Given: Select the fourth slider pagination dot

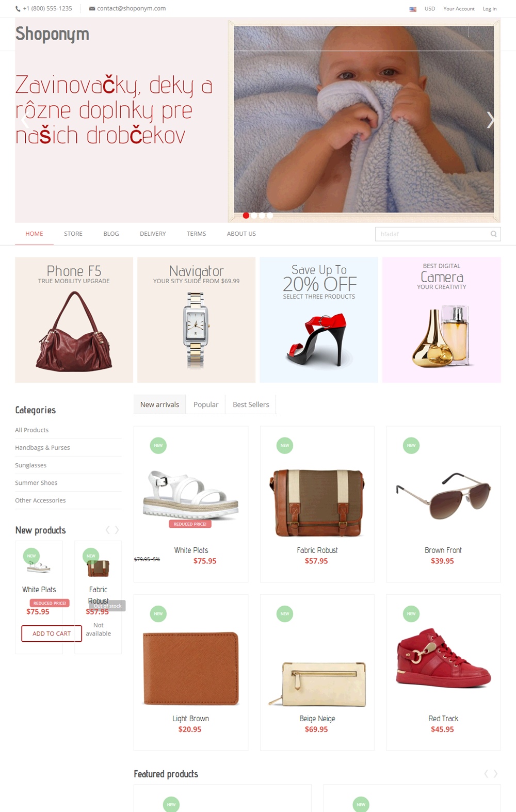Looking at the screenshot, I should coord(270,215).
